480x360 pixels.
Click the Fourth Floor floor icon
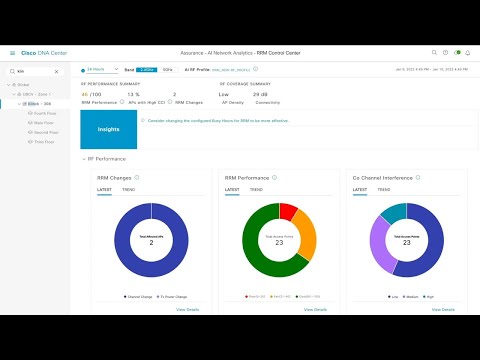click(x=30, y=113)
